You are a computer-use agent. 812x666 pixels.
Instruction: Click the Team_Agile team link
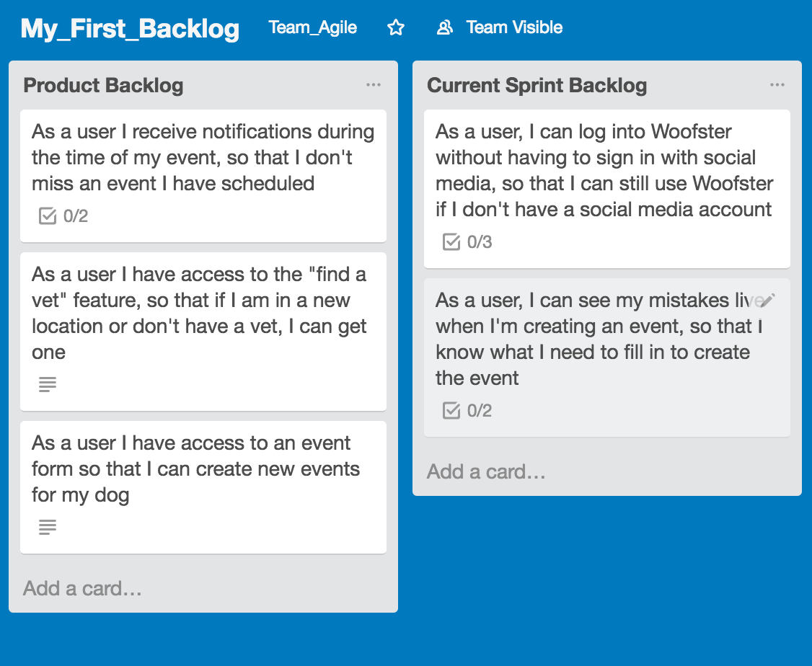tap(312, 28)
